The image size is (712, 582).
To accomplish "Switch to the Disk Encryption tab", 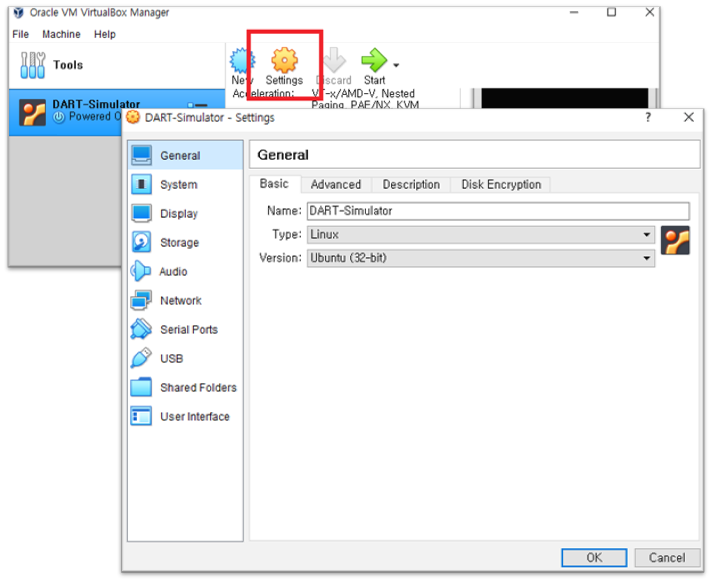I will click(501, 185).
